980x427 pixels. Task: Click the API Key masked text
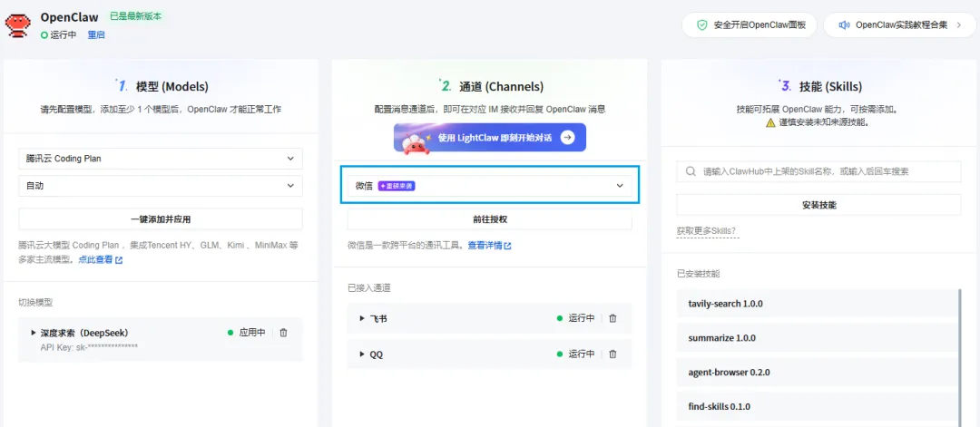pyautogui.click(x=89, y=345)
